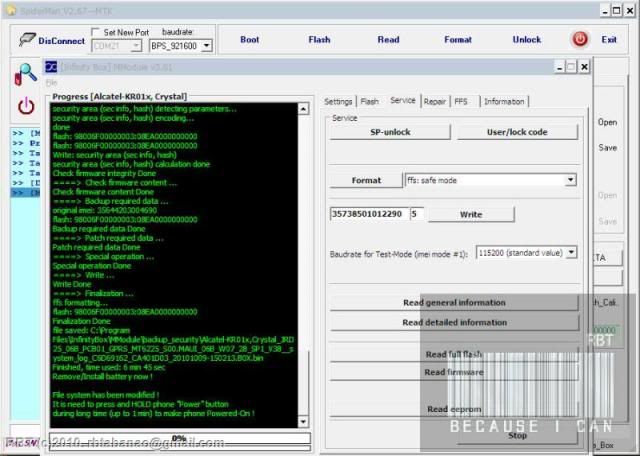Open the Test-Mode baudrate 115200 dropdown
The height and width of the screenshot is (456, 640).
(x=571, y=253)
